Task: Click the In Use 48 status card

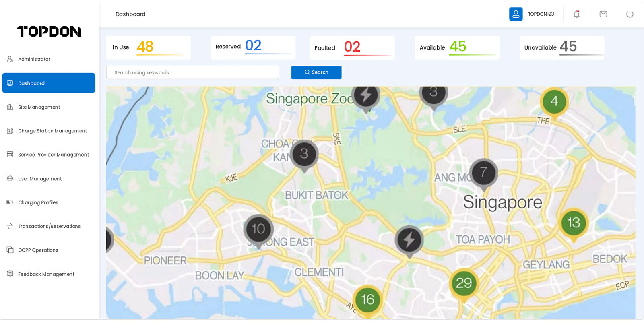Action: (x=148, y=47)
